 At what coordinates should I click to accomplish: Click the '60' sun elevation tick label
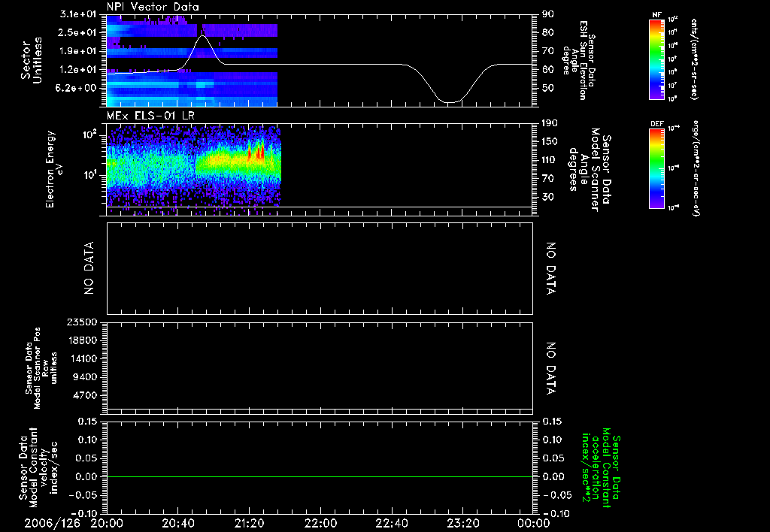click(x=548, y=70)
